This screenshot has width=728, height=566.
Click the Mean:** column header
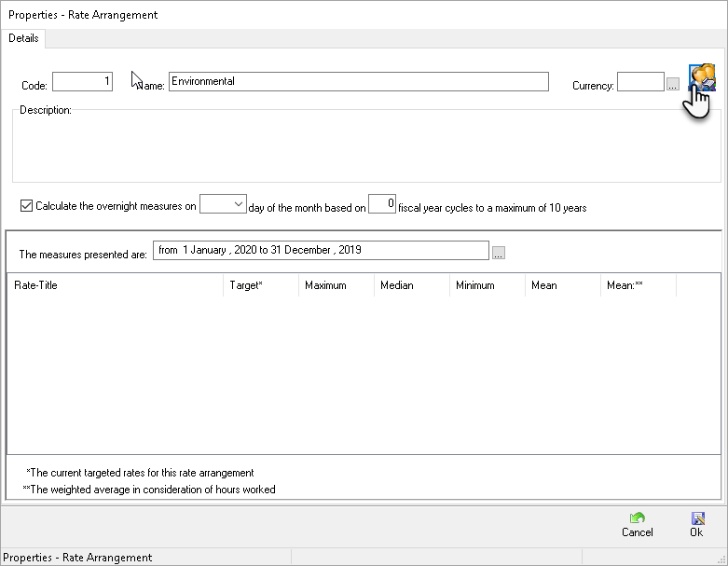tap(639, 285)
